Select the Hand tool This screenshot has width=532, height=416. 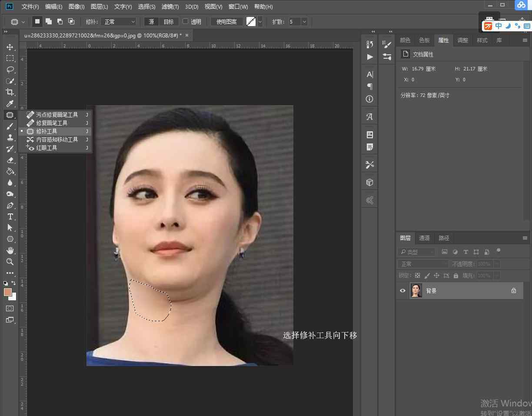pos(10,250)
